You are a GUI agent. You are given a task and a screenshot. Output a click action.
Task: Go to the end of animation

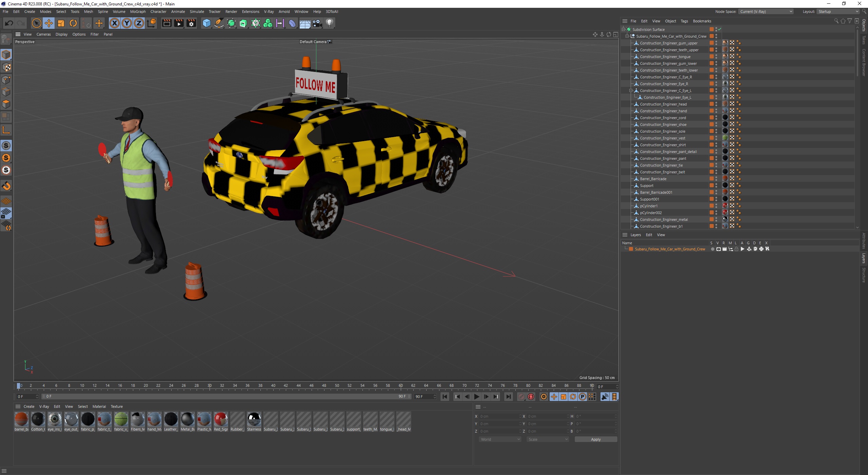pos(508,397)
